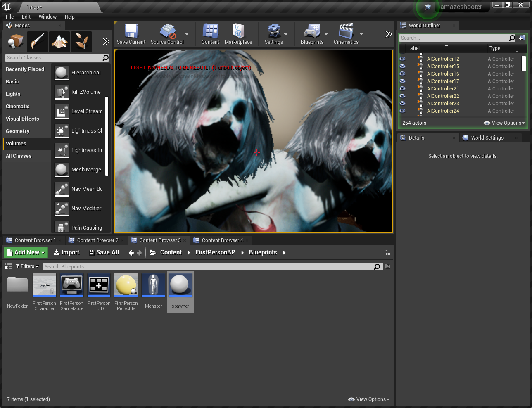The width and height of the screenshot is (532, 408).
Task: Expand the Cinematics dropdown arrow
Action: point(361,35)
